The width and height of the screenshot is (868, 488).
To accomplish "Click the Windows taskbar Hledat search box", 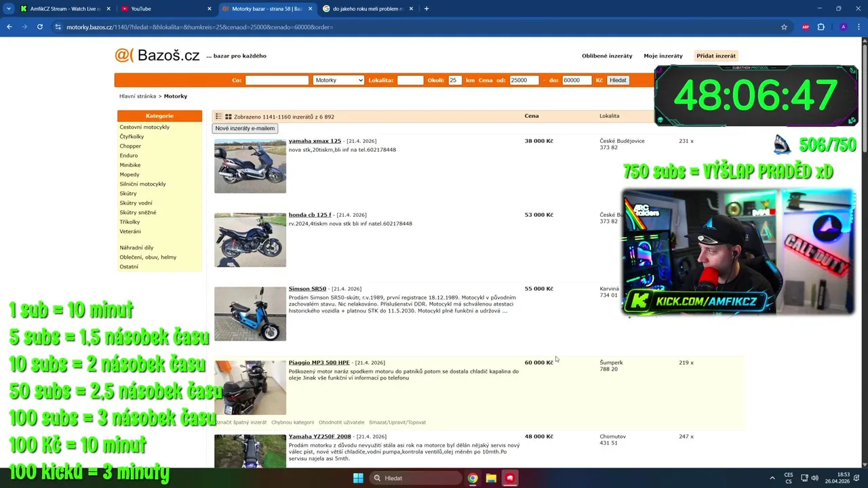I will point(415,478).
